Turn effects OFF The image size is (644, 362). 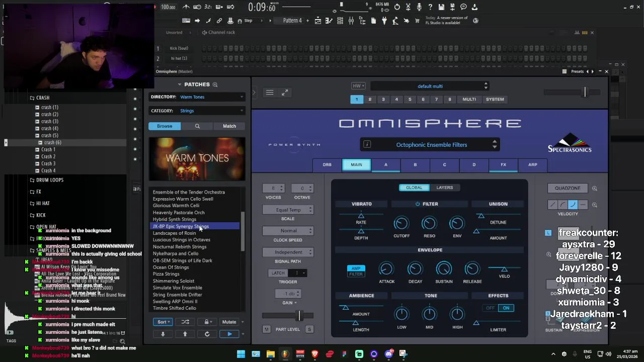pos(490,308)
